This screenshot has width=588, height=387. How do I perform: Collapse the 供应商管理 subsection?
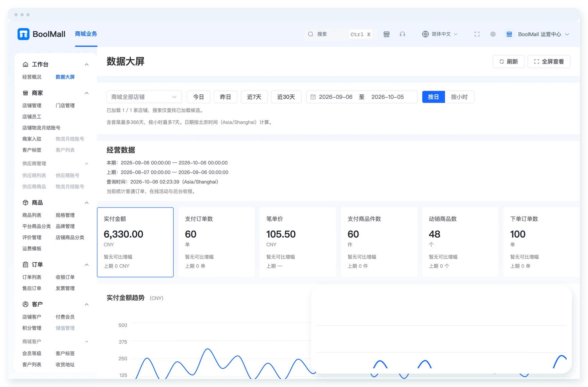tap(87, 164)
